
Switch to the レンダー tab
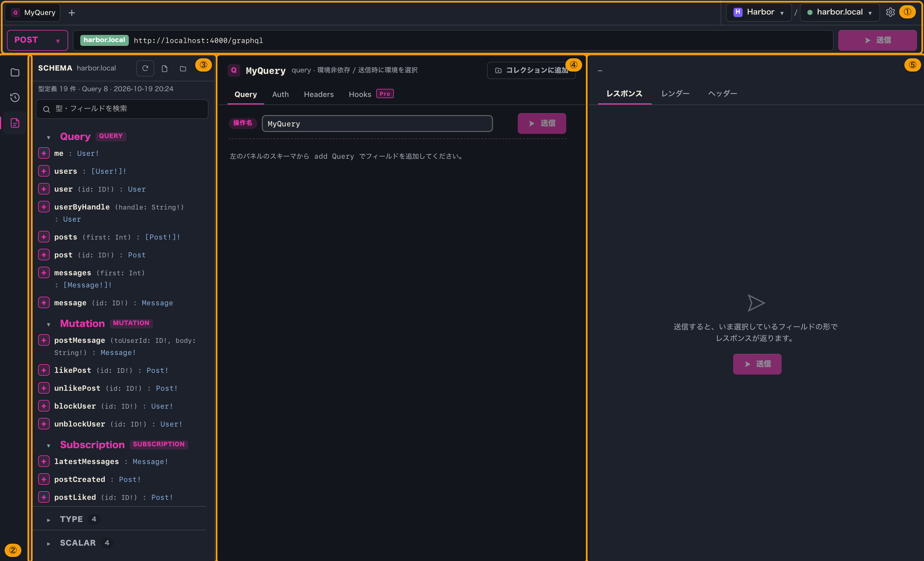pos(675,93)
